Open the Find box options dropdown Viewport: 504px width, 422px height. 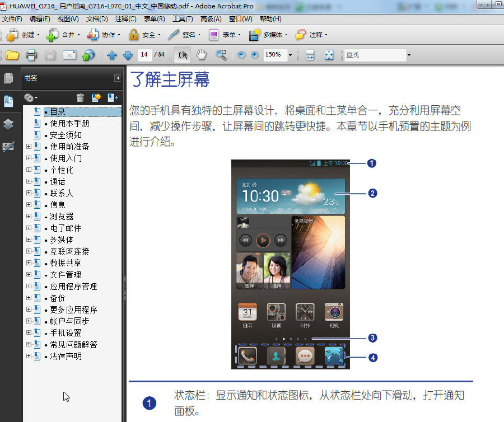409,55
